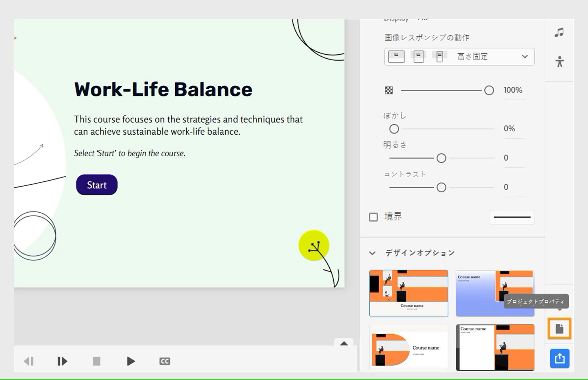Viewport: 588px width, 380px height.
Task: Select the border line style swatch
Action: tap(512, 217)
